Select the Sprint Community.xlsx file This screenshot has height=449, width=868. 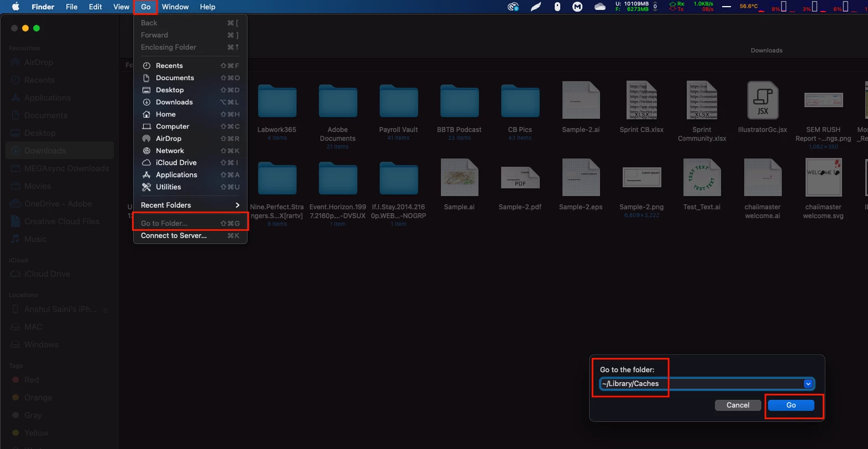pos(702,110)
